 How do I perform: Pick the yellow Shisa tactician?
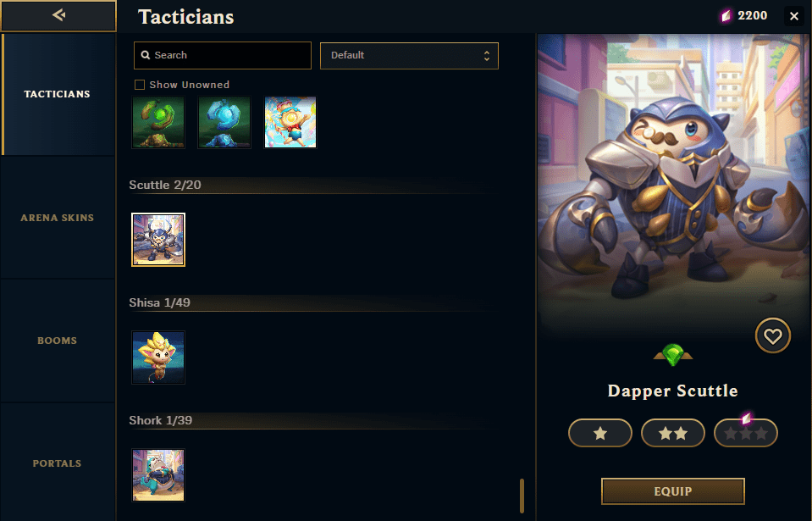(x=158, y=357)
